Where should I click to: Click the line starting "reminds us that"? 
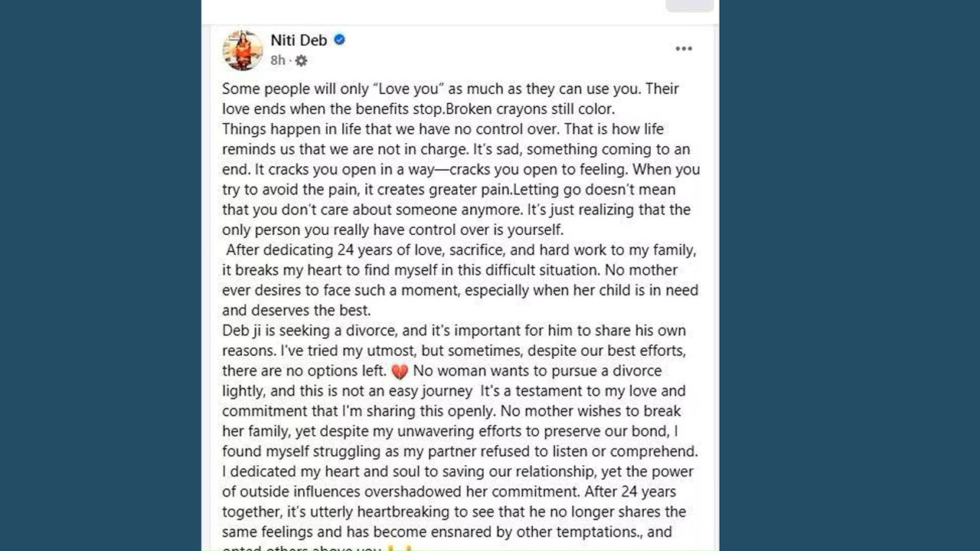[x=456, y=149]
